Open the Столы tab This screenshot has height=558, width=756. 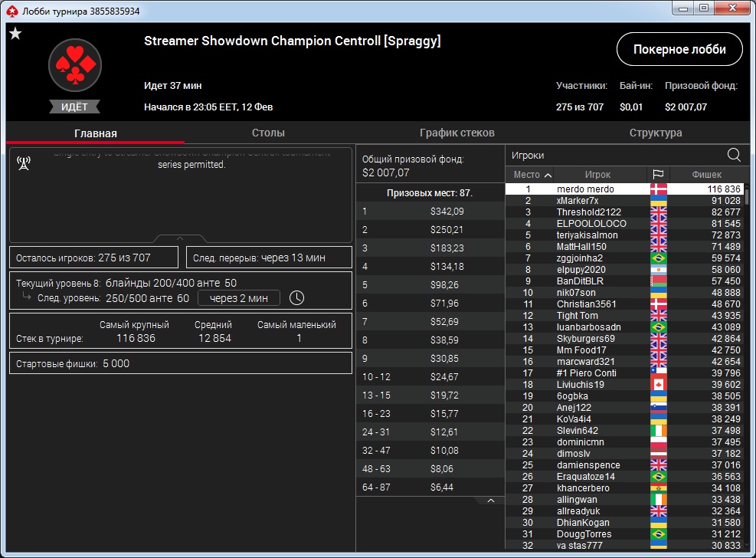(268, 133)
